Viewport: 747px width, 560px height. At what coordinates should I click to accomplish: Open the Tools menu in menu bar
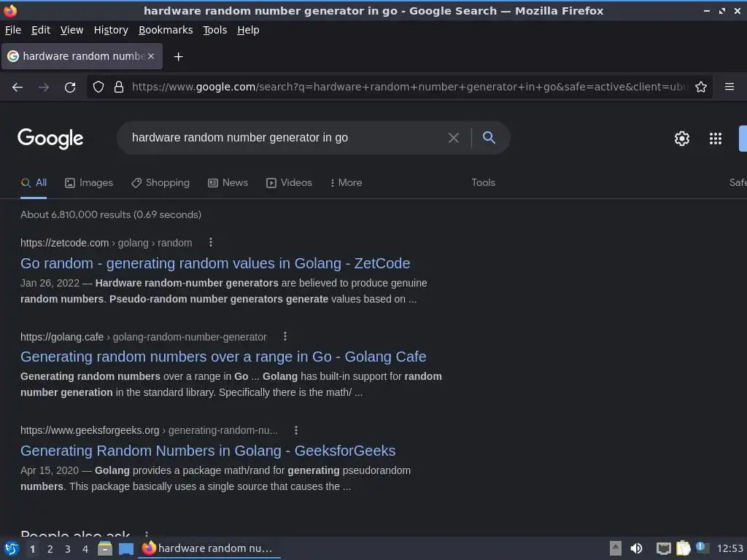[215, 30]
